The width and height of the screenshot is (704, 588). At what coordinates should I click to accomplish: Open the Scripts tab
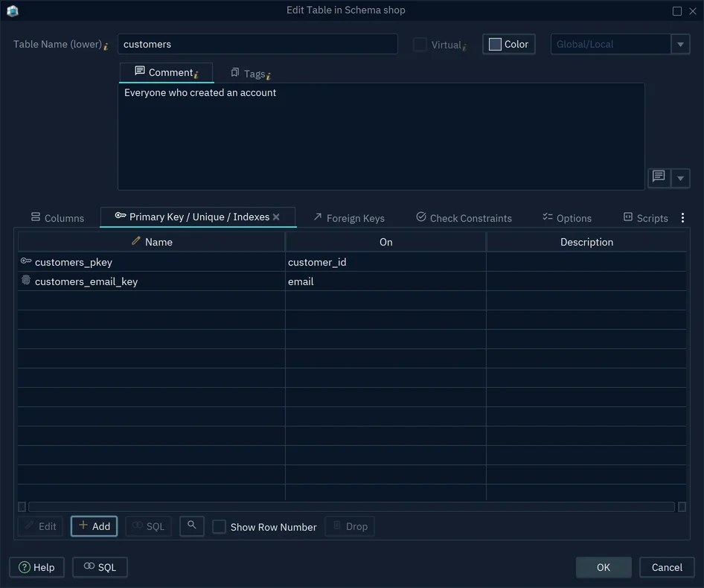click(646, 218)
